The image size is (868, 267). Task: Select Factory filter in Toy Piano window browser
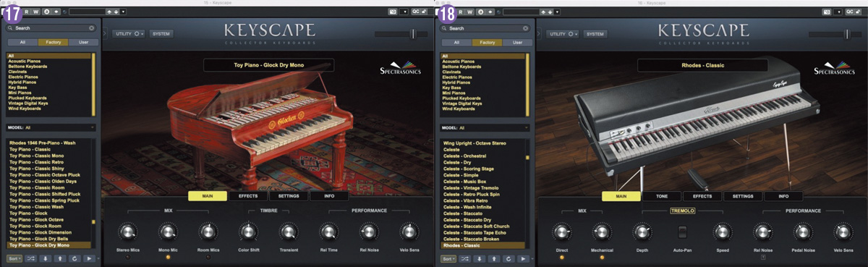tap(53, 43)
